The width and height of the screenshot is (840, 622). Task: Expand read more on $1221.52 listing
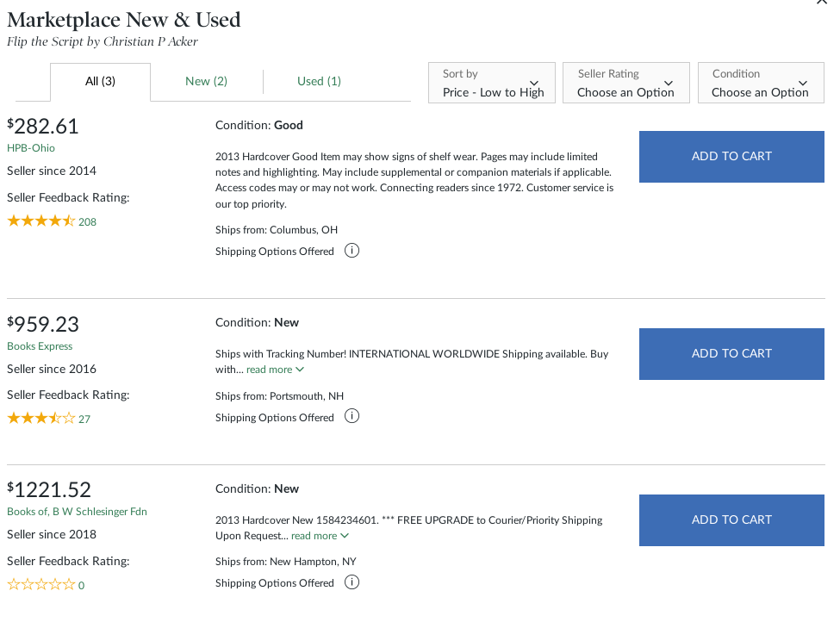click(320, 536)
